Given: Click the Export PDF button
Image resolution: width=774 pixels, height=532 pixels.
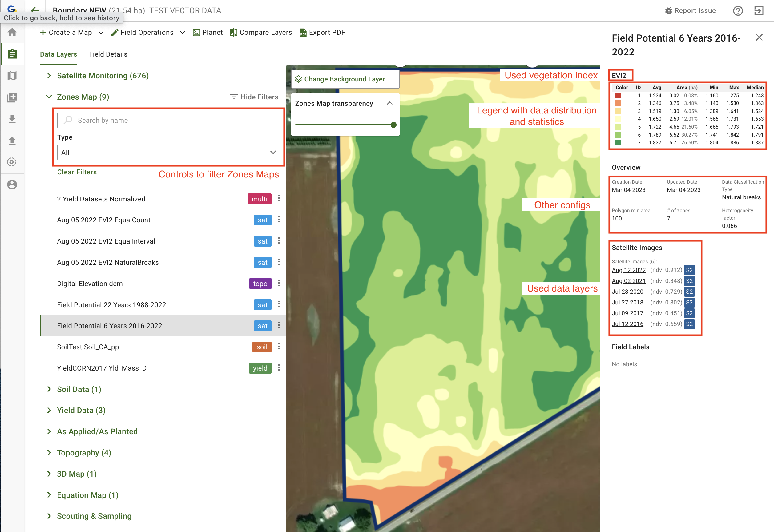Looking at the screenshot, I should pyautogui.click(x=322, y=32).
